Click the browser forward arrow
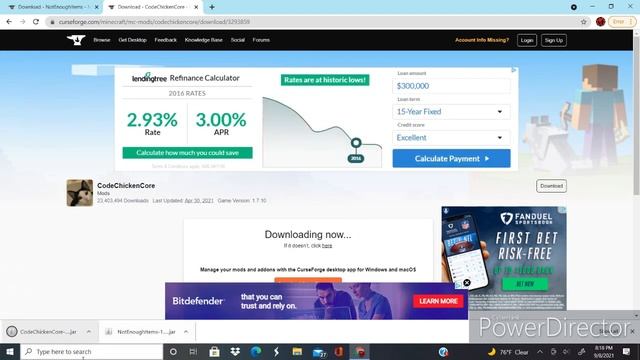 22,22
